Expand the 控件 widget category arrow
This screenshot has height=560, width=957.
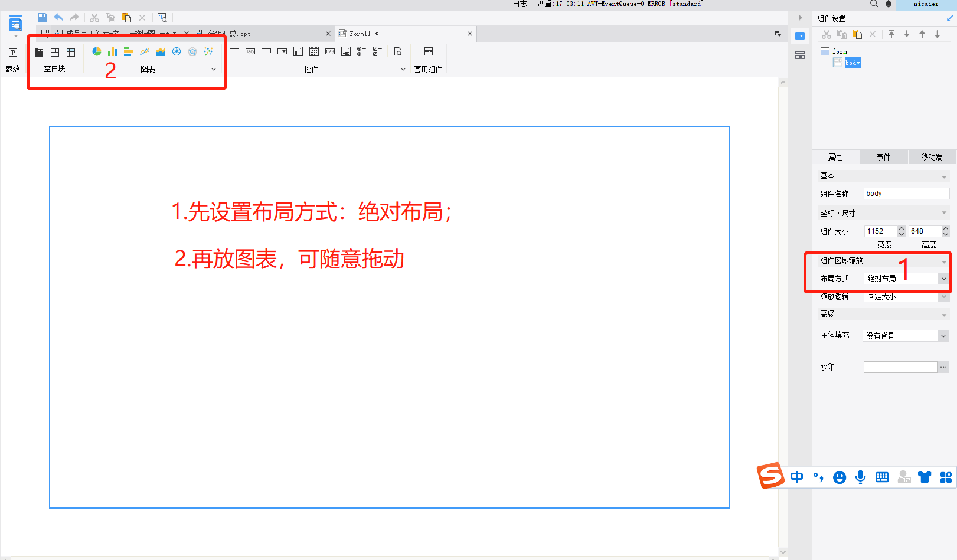(403, 69)
